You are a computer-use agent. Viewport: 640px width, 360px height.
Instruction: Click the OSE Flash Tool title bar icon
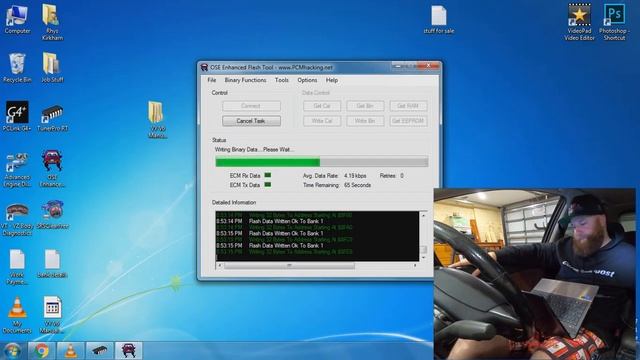(204, 67)
